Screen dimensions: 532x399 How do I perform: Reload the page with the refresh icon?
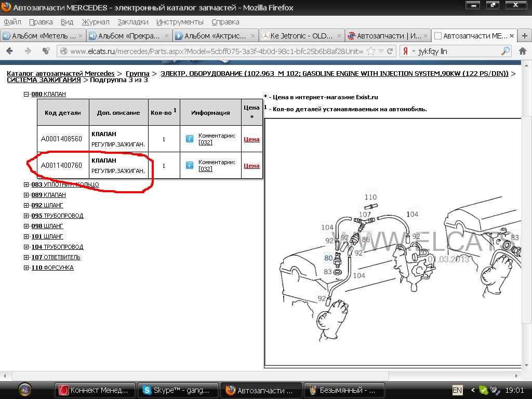click(x=390, y=51)
